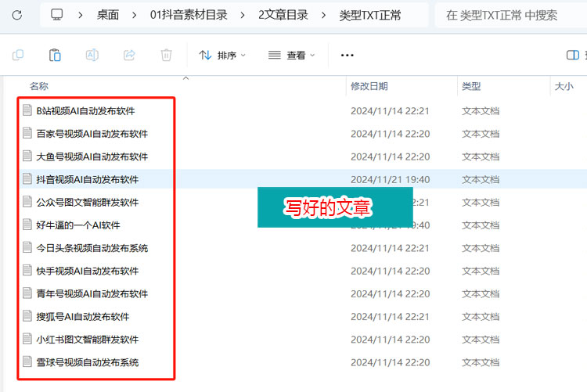Image resolution: width=587 pixels, height=392 pixels.
Task: Click the document icon of 快手视频AI自动发布软件
Action: click(27, 270)
